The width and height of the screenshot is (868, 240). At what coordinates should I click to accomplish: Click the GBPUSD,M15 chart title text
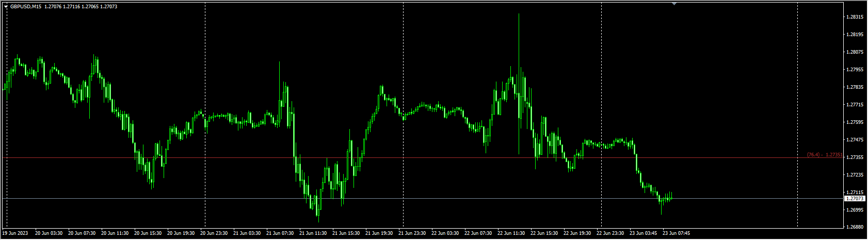[26, 7]
